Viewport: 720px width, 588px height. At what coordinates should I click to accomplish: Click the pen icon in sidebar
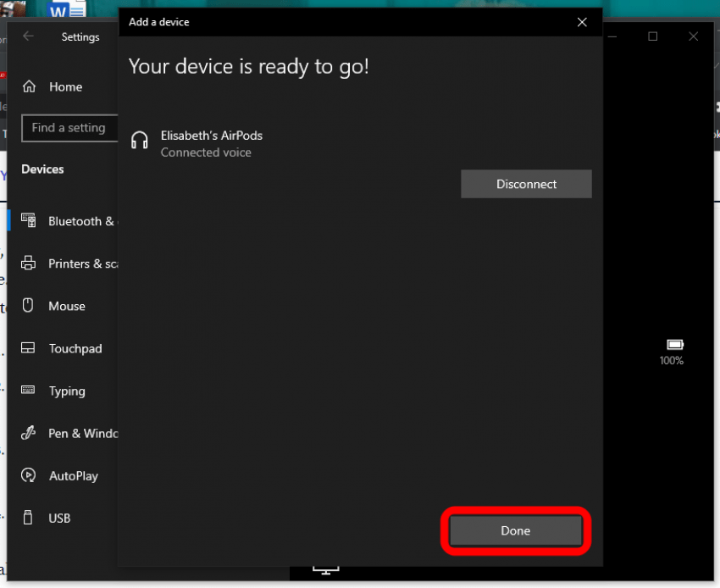click(29, 433)
